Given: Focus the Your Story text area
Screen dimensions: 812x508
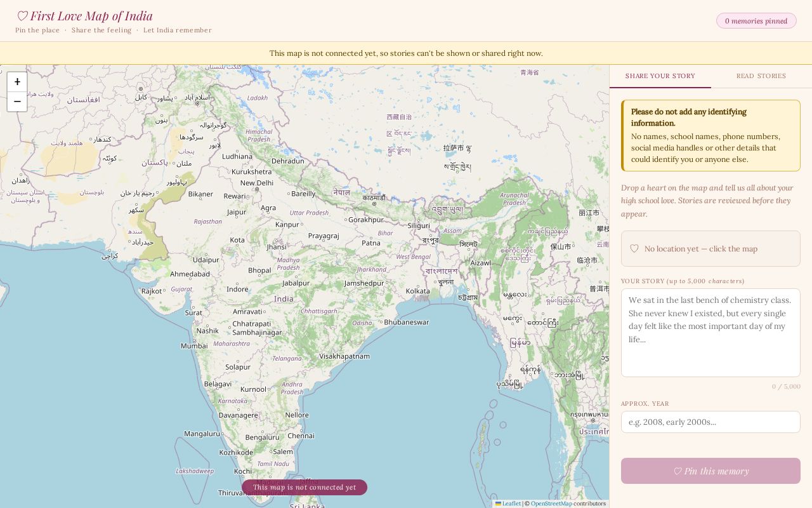Looking at the screenshot, I should (710, 333).
